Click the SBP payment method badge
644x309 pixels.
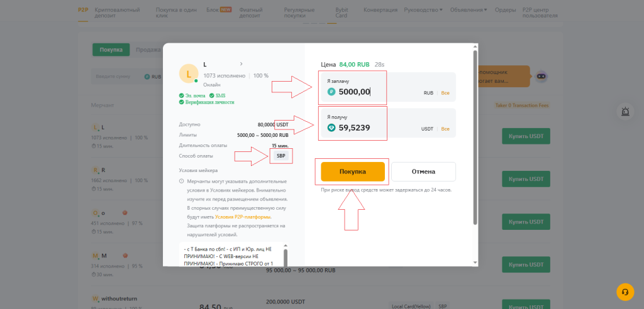(x=280, y=156)
